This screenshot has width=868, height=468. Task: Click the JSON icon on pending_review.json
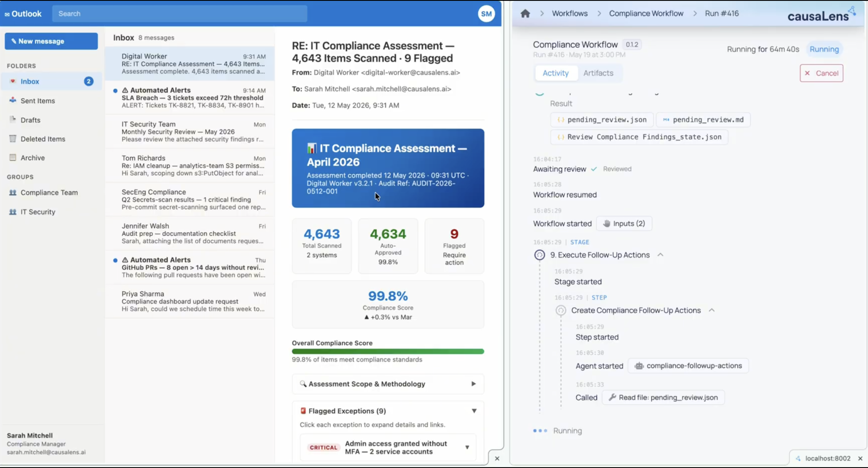click(x=561, y=120)
